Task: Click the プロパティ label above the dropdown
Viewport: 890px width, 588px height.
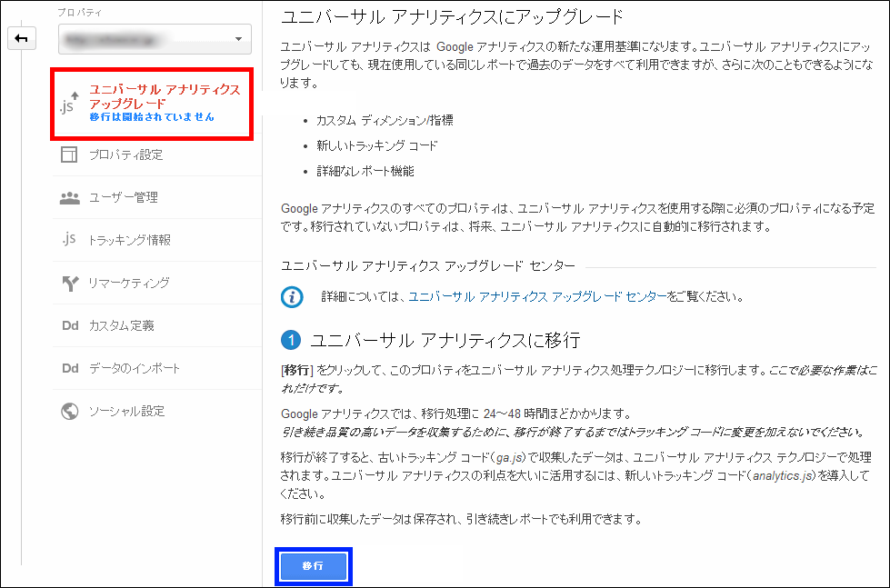Action: pos(79,13)
